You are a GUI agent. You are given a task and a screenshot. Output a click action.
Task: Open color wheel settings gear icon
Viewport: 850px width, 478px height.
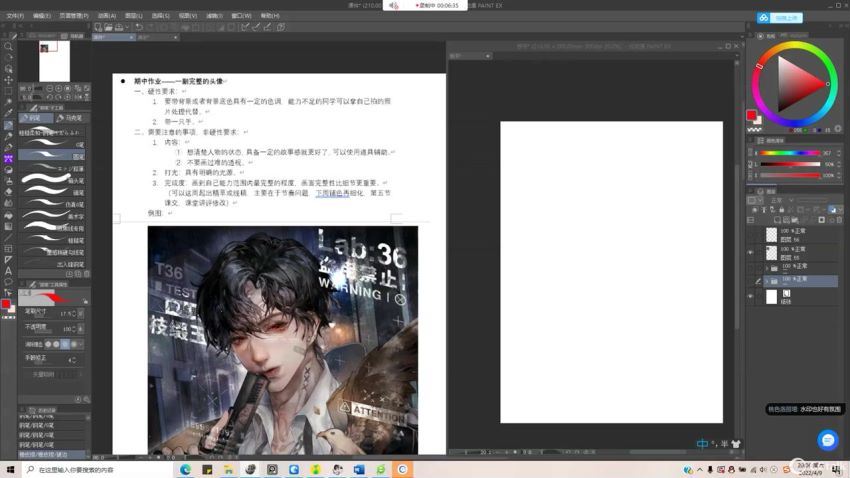[838, 129]
